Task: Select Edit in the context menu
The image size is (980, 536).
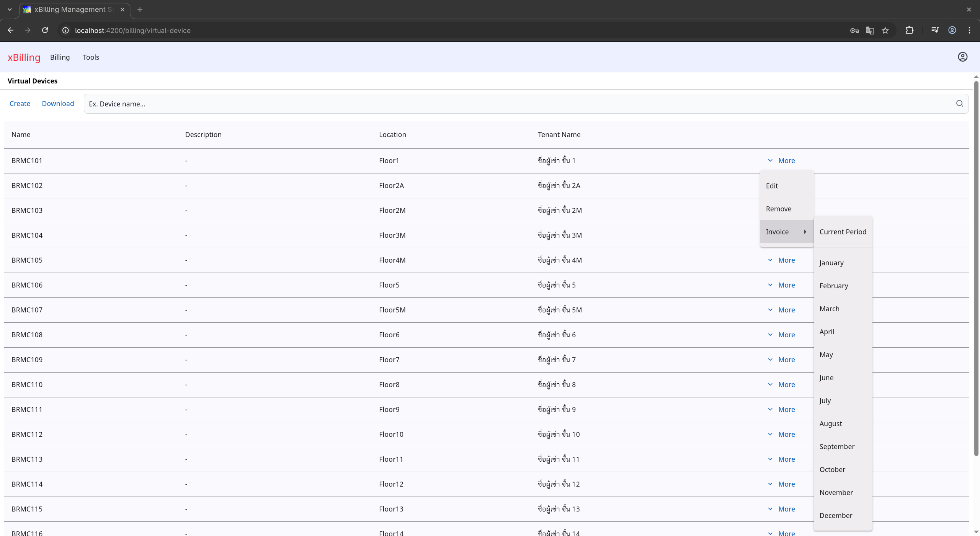Action: click(772, 186)
